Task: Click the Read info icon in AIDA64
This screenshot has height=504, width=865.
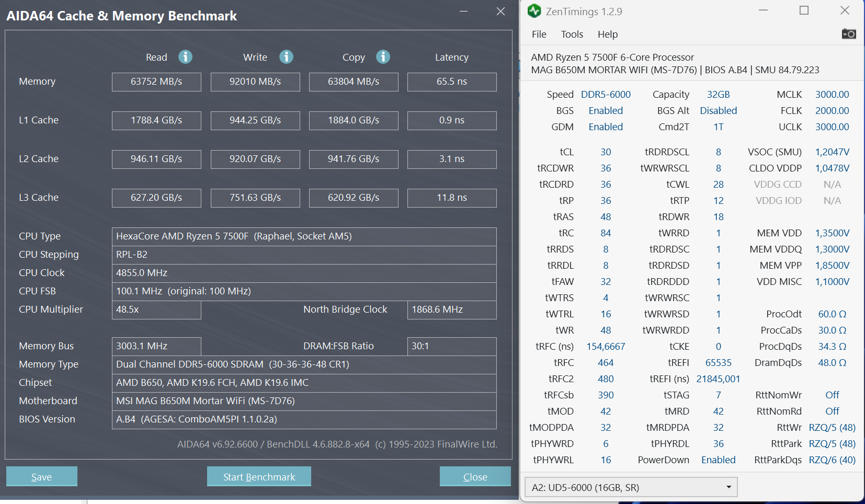Action: click(x=185, y=56)
